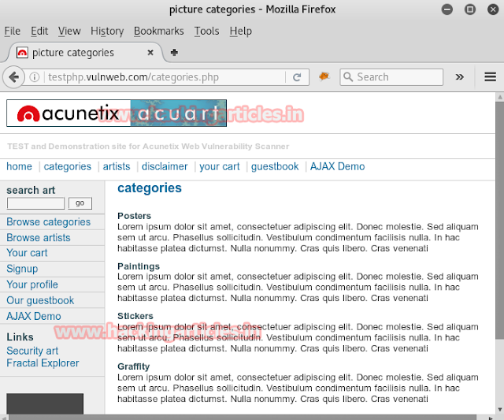Open your cart in top navigation

pyautogui.click(x=220, y=166)
